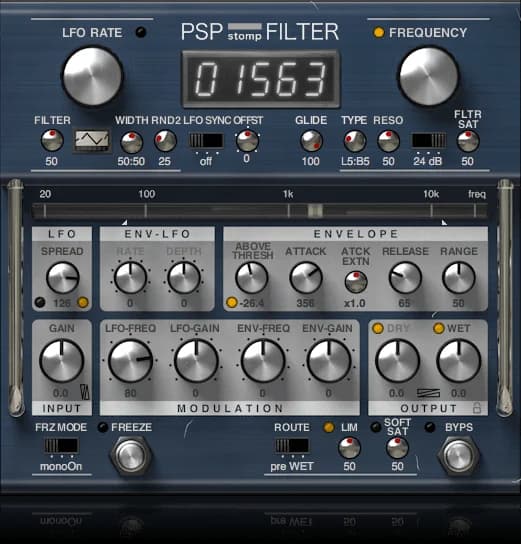Click the FREEZE footswitch button

coord(131,456)
